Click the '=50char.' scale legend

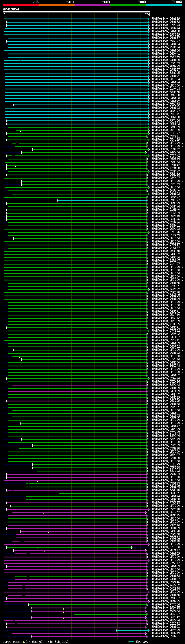coord(139,642)
